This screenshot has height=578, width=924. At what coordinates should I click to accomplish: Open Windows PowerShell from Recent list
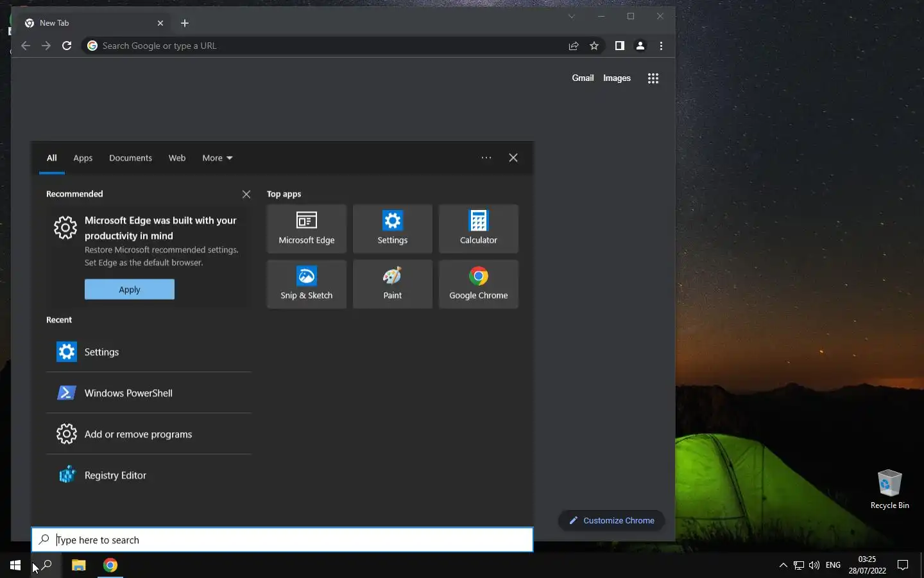149,393
